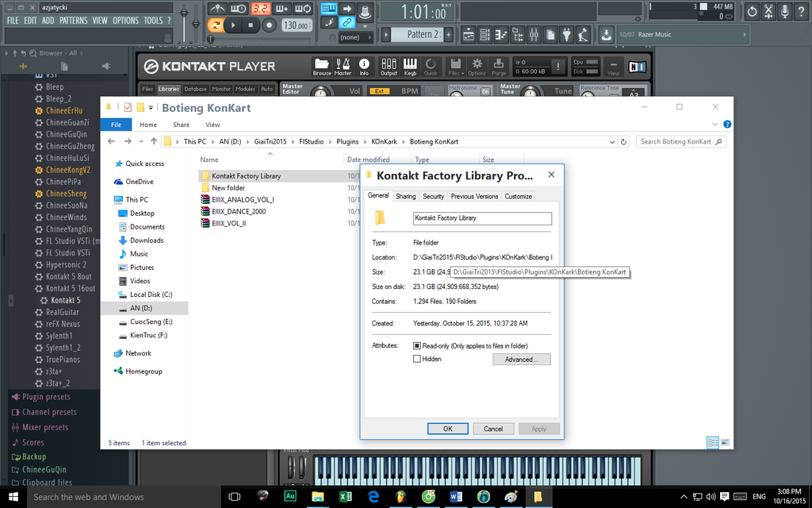Image resolution: width=812 pixels, height=508 pixels.
Task: Click FL Studio microphone recording icon
Action: (784, 11)
